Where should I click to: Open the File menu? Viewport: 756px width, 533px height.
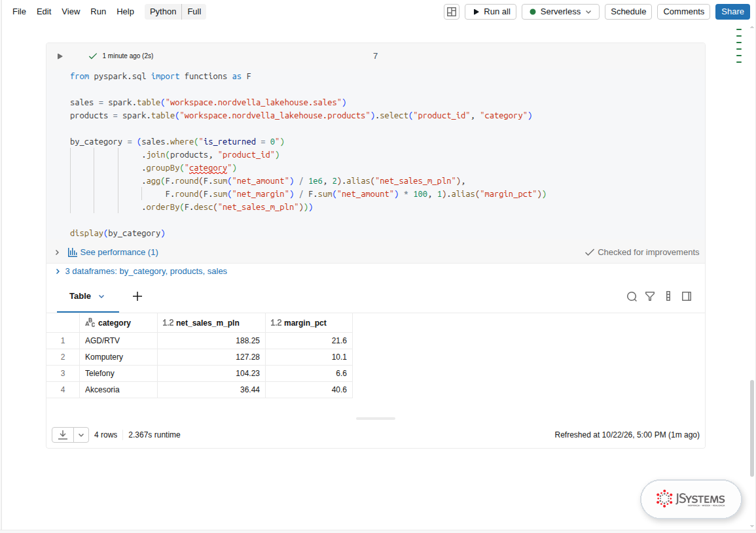19,12
